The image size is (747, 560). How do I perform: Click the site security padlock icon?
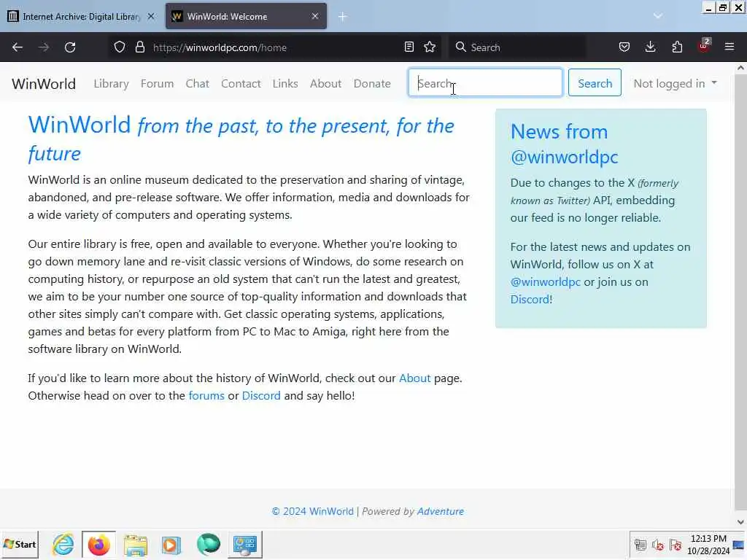(x=139, y=47)
